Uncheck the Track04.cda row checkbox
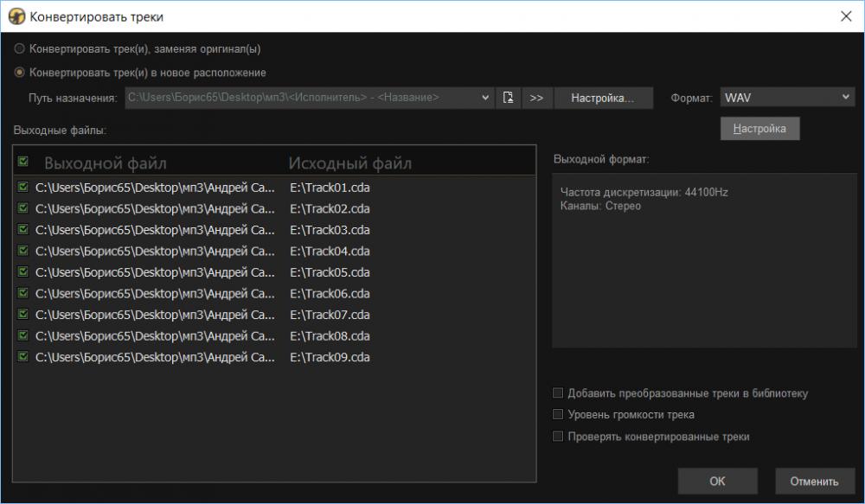Image resolution: width=865 pixels, height=504 pixels. pyautogui.click(x=23, y=251)
